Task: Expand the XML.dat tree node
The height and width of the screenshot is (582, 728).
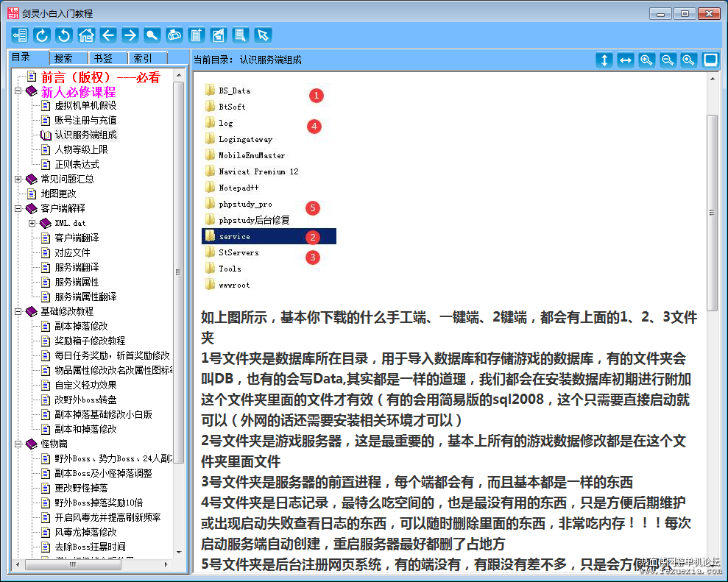Action: [x=32, y=223]
